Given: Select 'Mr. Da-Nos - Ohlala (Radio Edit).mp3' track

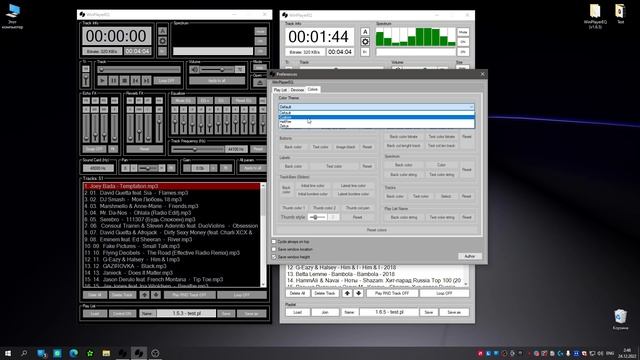Looking at the screenshot, I should [x=171, y=213].
